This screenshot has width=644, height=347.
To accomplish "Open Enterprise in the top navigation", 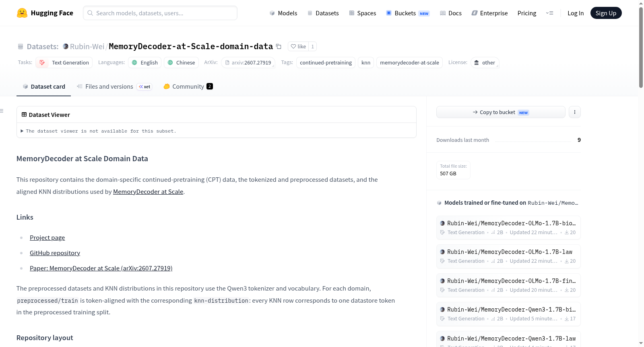I will [489, 13].
